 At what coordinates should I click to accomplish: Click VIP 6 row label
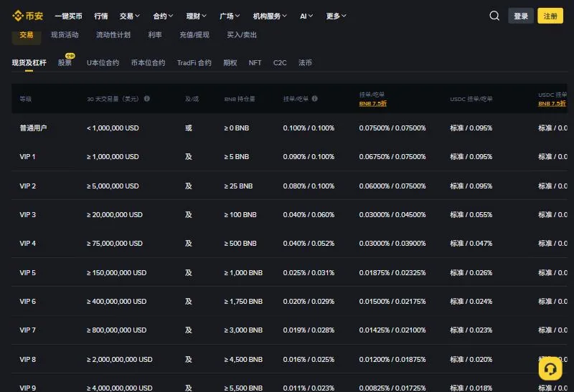(x=28, y=302)
